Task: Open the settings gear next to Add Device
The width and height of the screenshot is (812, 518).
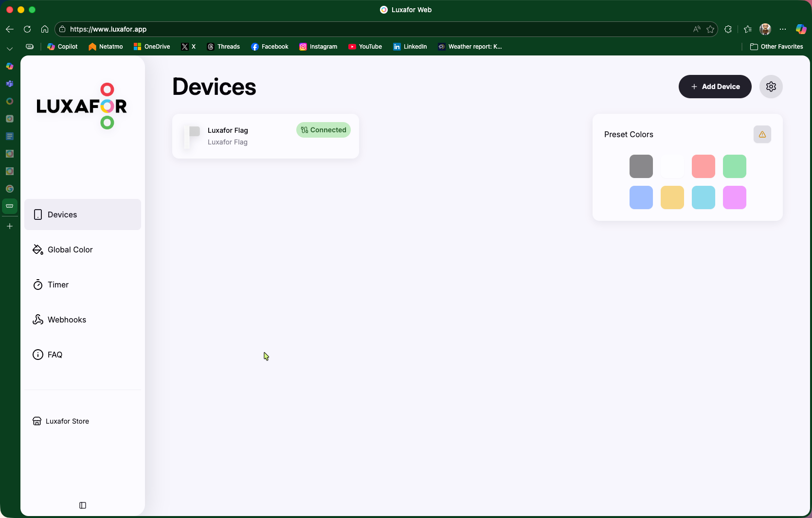Action: coord(771,87)
